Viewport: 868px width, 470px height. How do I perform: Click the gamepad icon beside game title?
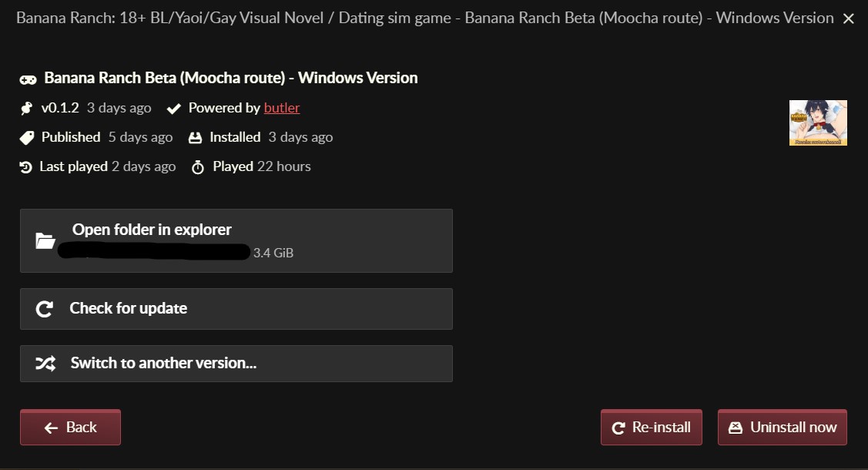[x=28, y=79]
